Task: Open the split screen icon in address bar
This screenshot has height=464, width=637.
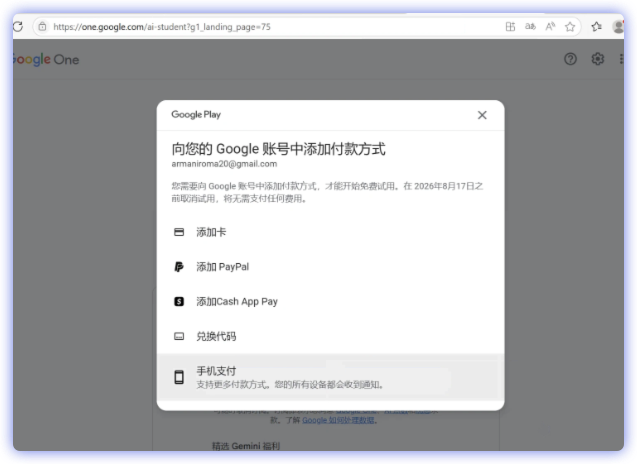Action: pos(510,26)
